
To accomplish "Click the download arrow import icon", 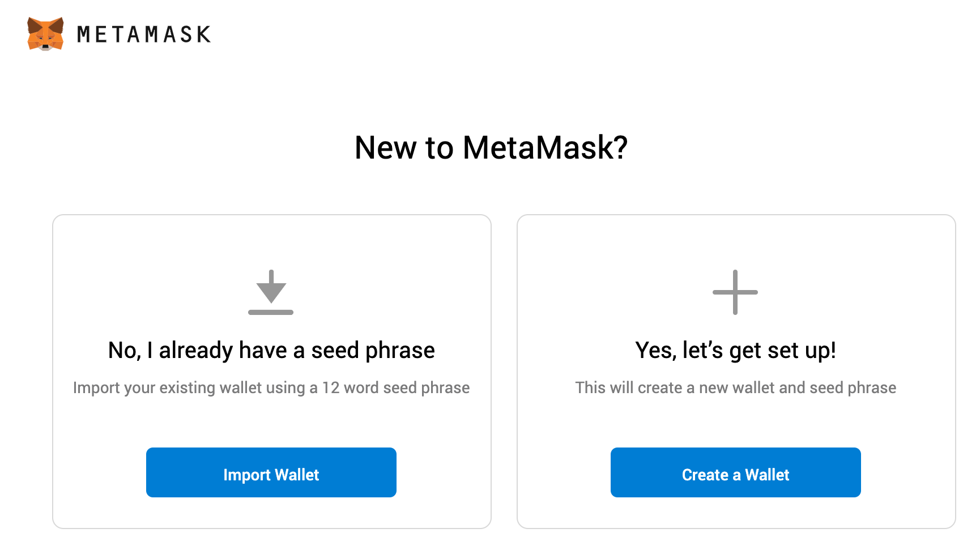I will coord(271,292).
